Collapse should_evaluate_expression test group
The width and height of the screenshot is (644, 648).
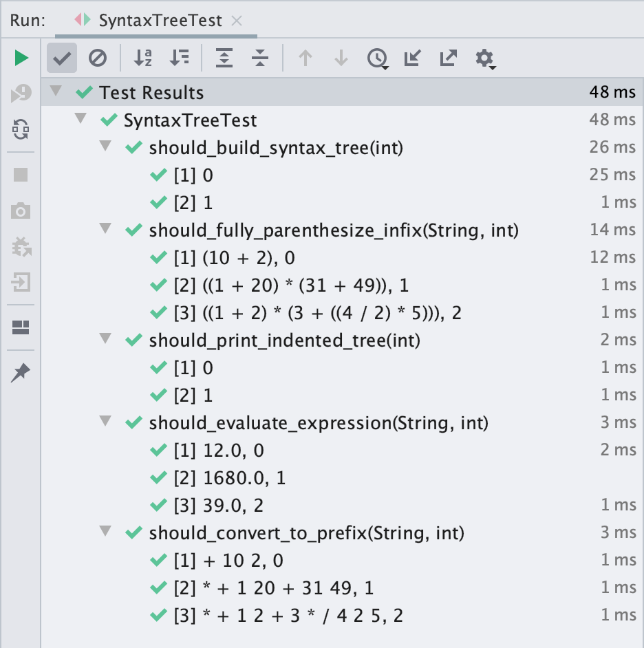105,422
